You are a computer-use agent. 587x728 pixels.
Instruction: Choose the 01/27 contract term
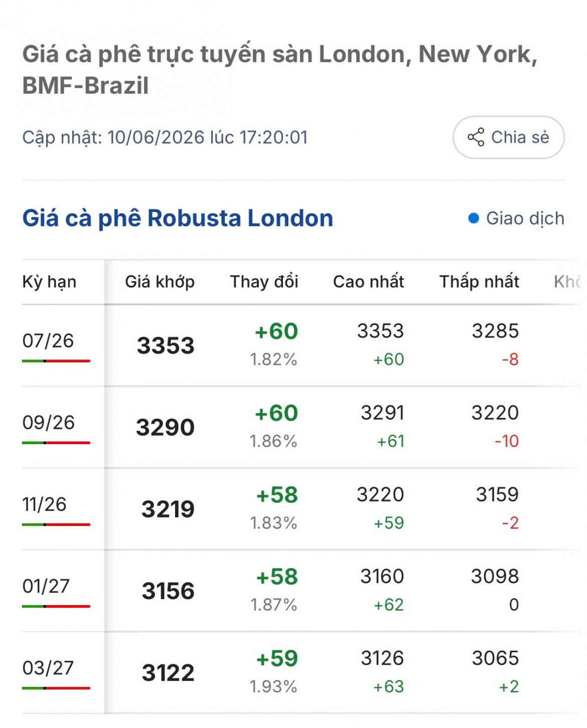pos(46,586)
